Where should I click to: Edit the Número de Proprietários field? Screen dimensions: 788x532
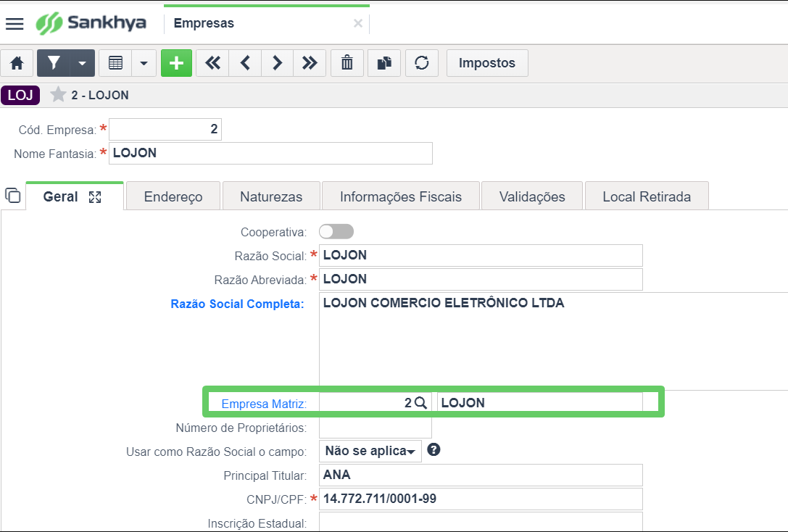pos(375,428)
